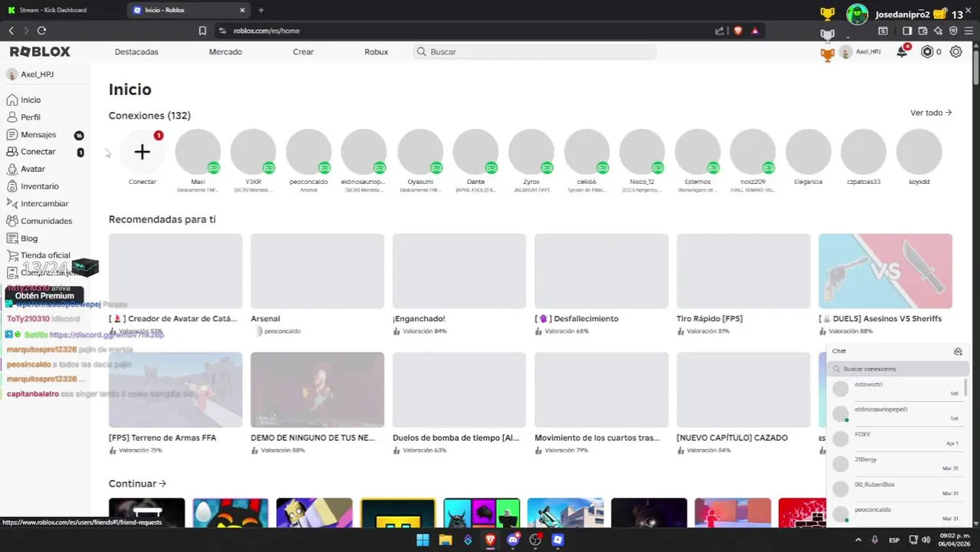This screenshot has height=552, width=980.
Task: Open the Brave VPN shield icon
Action: (x=953, y=31)
